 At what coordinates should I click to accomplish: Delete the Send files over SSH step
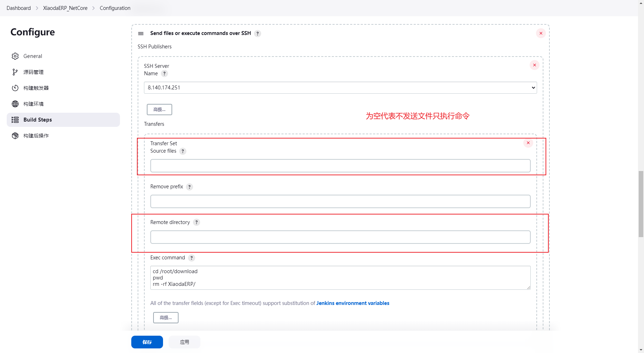(541, 33)
